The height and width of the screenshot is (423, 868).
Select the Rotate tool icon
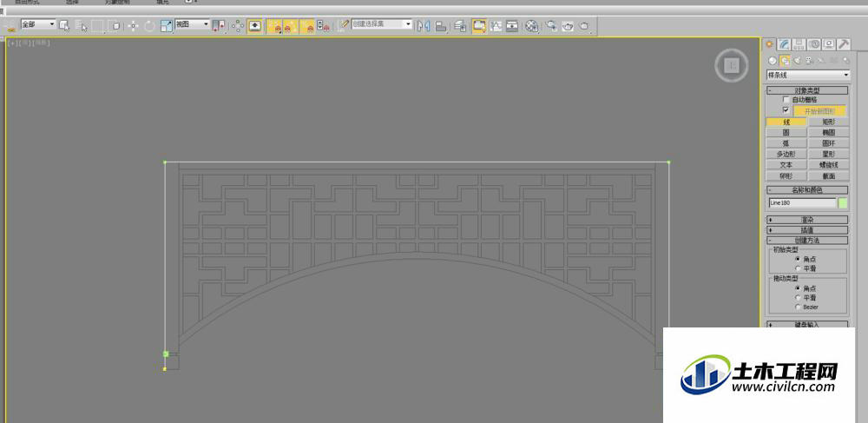point(149,25)
